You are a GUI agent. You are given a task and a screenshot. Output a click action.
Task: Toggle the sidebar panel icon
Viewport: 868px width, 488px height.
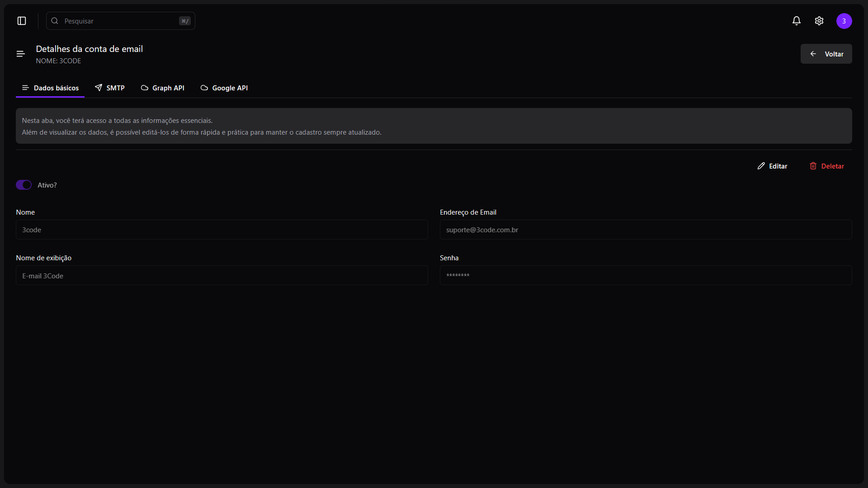point(22,21)
